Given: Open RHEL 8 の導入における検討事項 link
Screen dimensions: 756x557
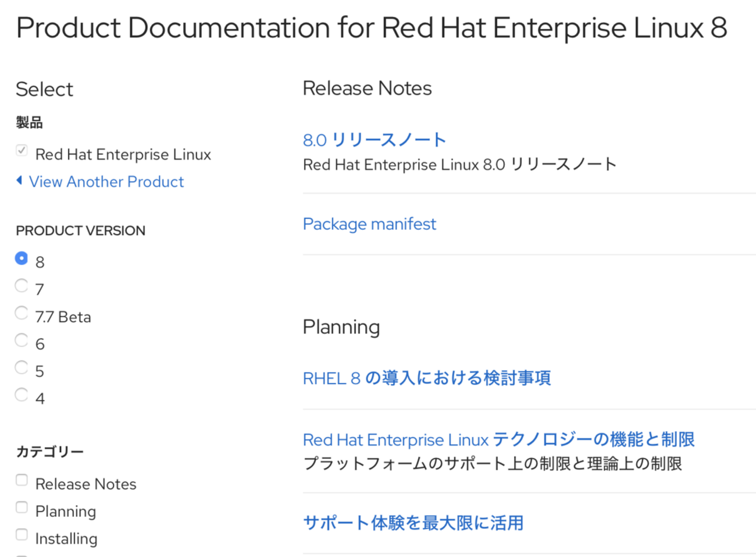Looking at the screenshot, I should [x=426, y=378].
